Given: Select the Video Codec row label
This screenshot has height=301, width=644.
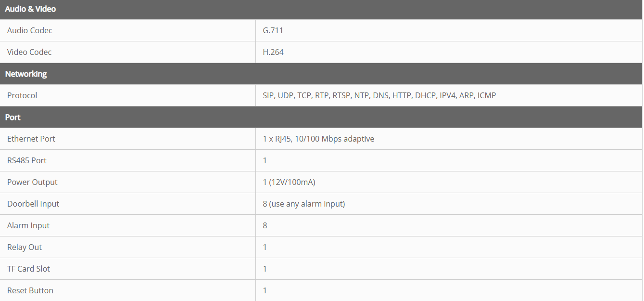Looking at the screenshot, I should (29, 52).
